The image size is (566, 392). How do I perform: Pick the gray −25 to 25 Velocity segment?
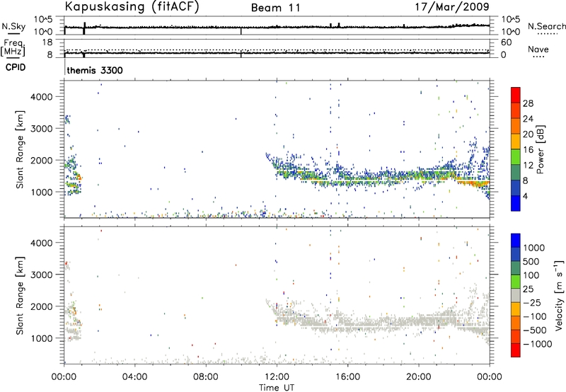516,295
